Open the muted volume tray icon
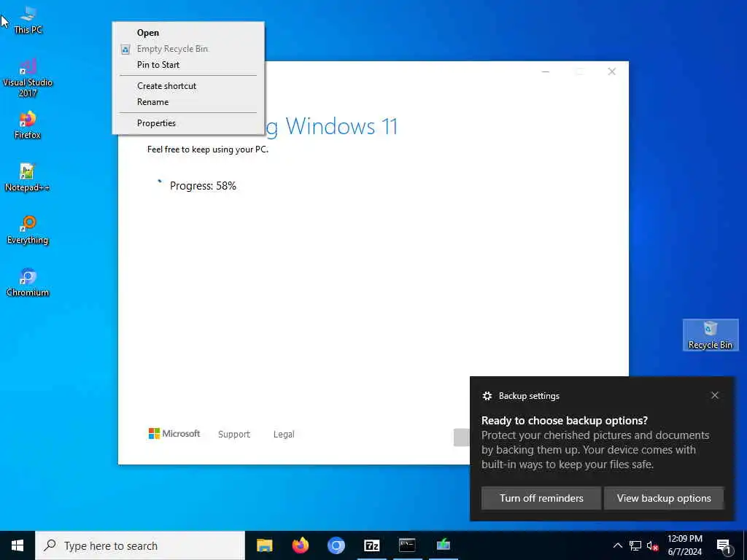747x560 pixels. pos(653,545)
